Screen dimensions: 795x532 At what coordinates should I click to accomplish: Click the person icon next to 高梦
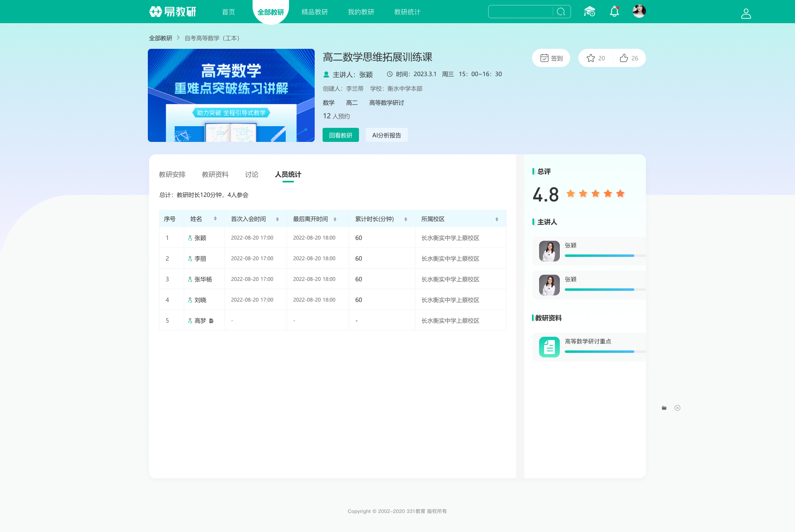point(190,321)
